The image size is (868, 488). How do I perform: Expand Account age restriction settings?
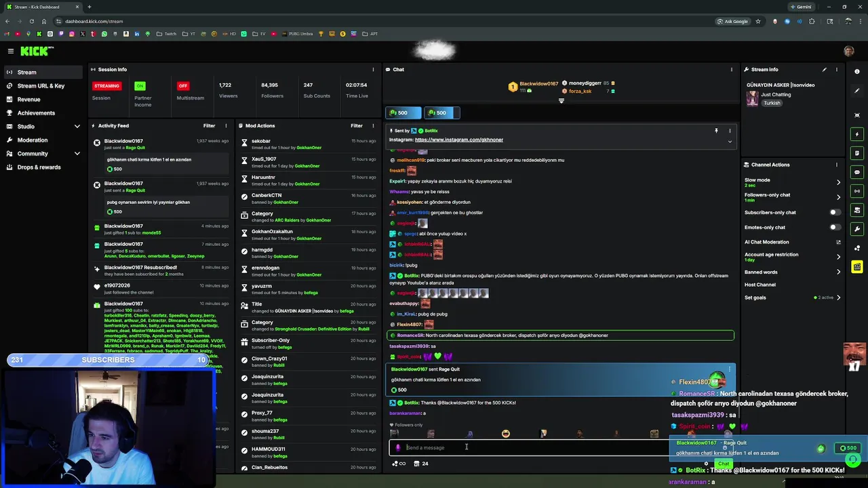tap(838, 257)
